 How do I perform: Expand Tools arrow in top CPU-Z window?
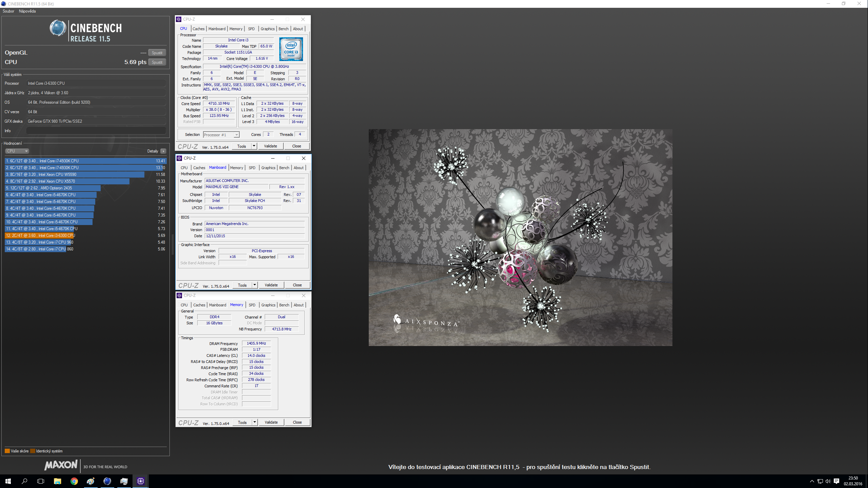point(254,146)
